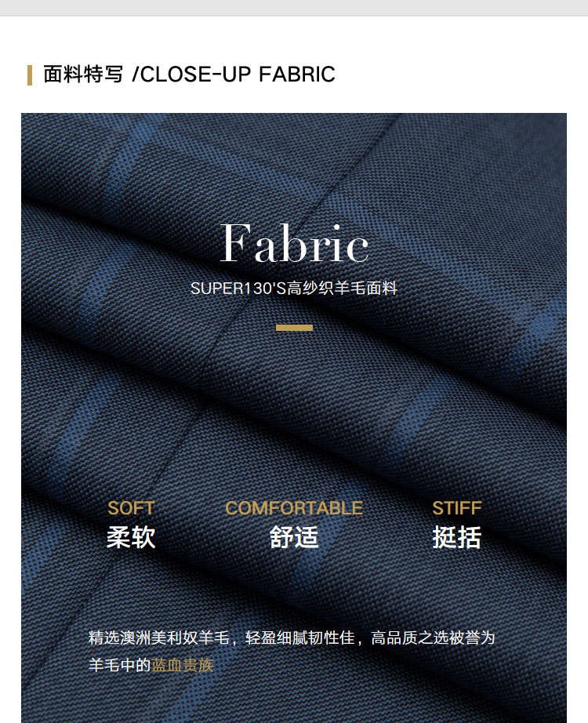
Task: Click the gold SOFT label
Action: click(x=131, y=508)
